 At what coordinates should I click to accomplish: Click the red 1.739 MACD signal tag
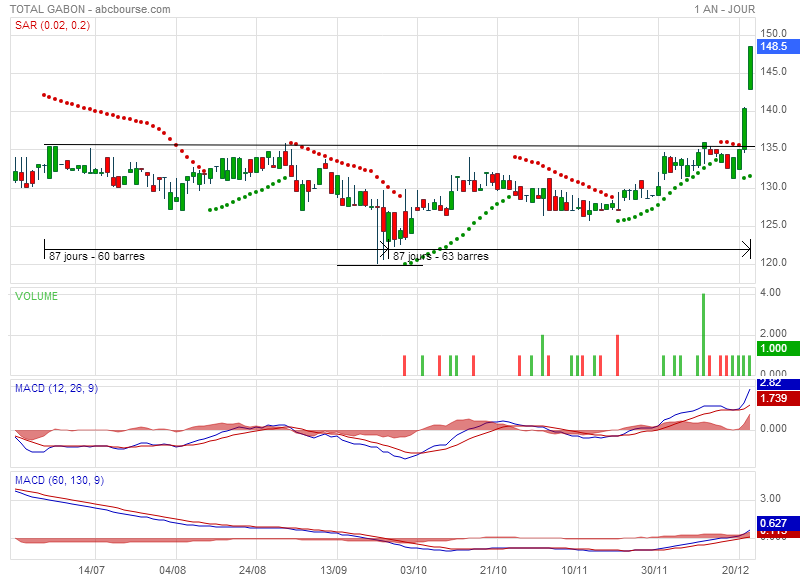(x=778, y=398)
